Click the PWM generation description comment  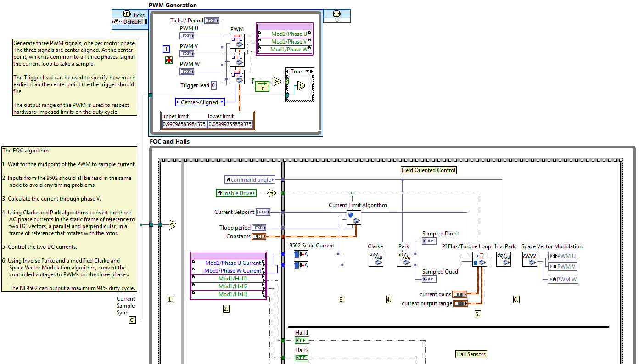74,77
